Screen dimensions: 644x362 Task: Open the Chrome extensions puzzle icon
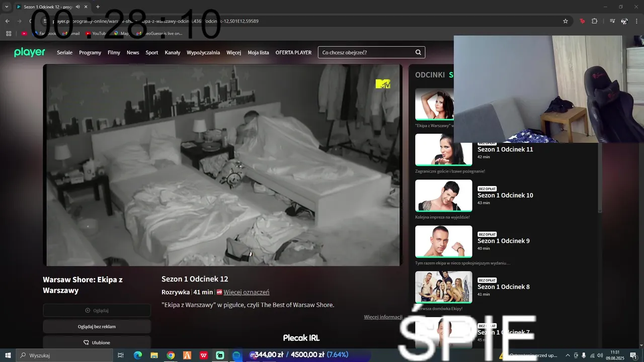click(595, 21)
